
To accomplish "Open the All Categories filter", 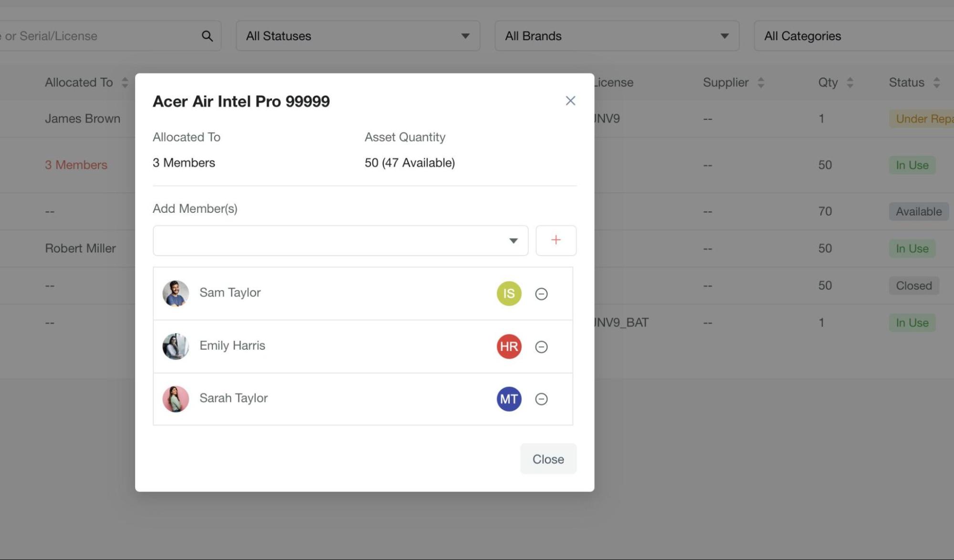I will [x=853, y=36].
